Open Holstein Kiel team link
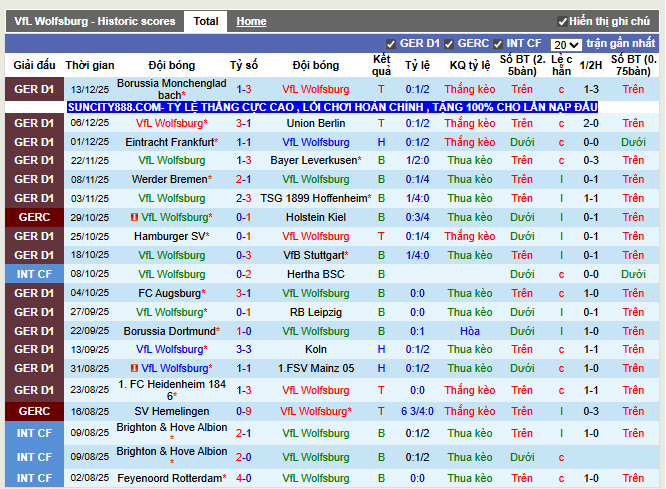Screen dimensions: 666x489 [x=316, y=217]
